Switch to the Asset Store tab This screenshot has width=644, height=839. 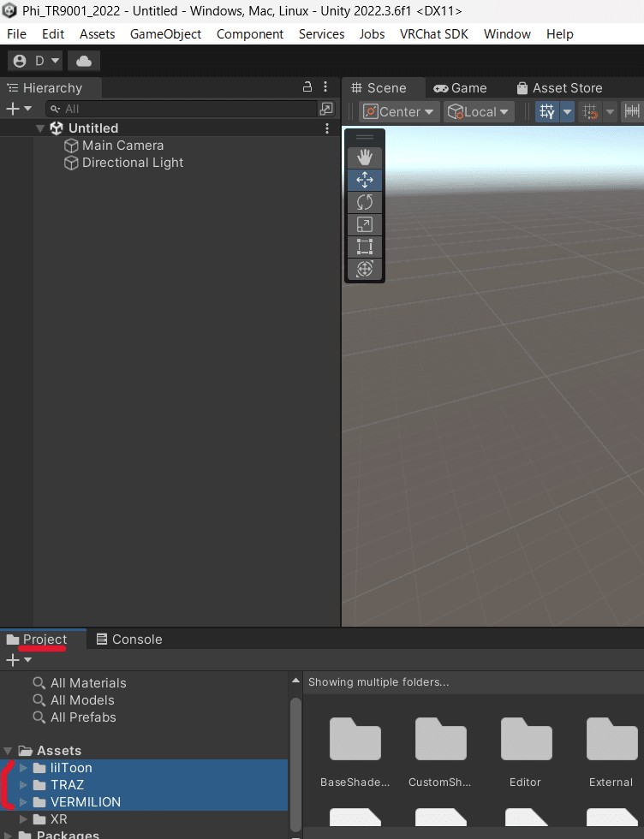tap(559, 87)
